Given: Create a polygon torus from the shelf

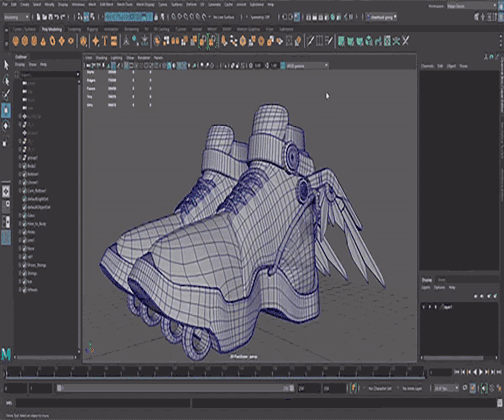Looking at the screenshot, I should pyautogui.click(x=52, y=41).
